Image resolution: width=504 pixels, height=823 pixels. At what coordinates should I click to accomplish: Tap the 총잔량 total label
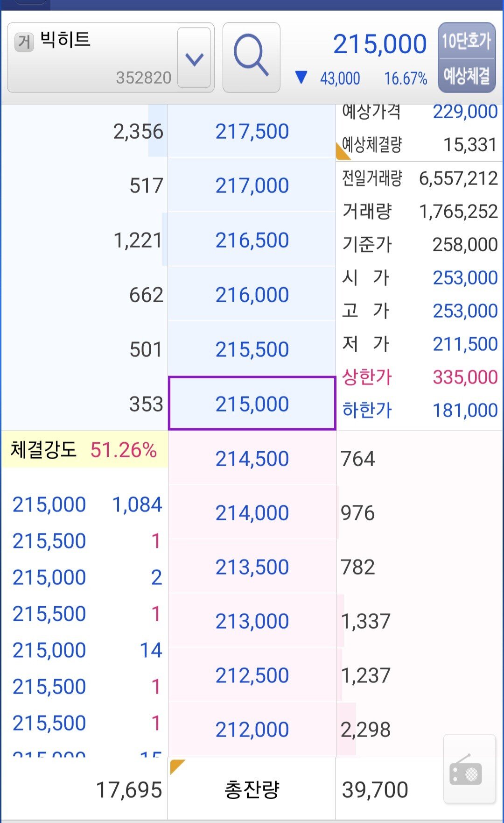[252, 790]
